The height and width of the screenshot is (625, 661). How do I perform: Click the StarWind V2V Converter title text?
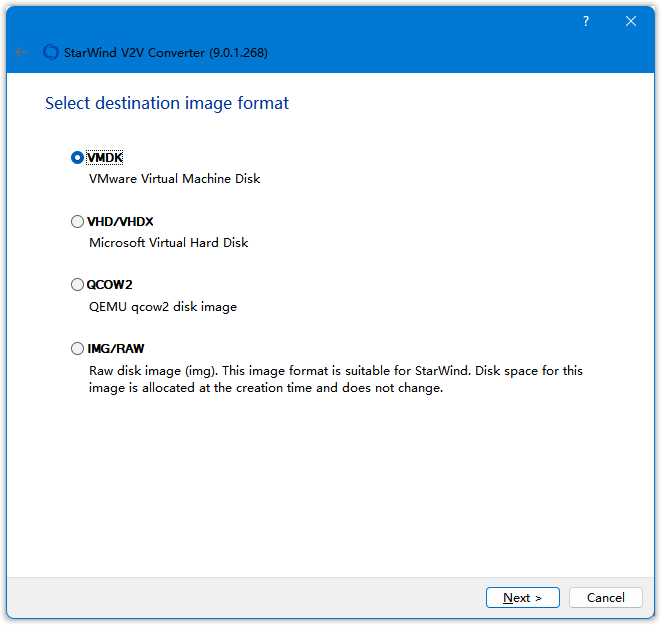(x=168, y=52)
